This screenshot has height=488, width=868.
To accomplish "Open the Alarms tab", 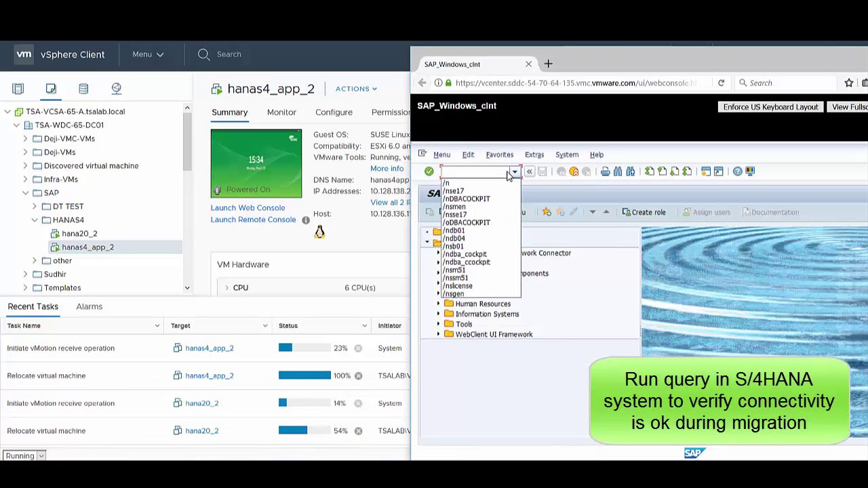I will (89, 306).
